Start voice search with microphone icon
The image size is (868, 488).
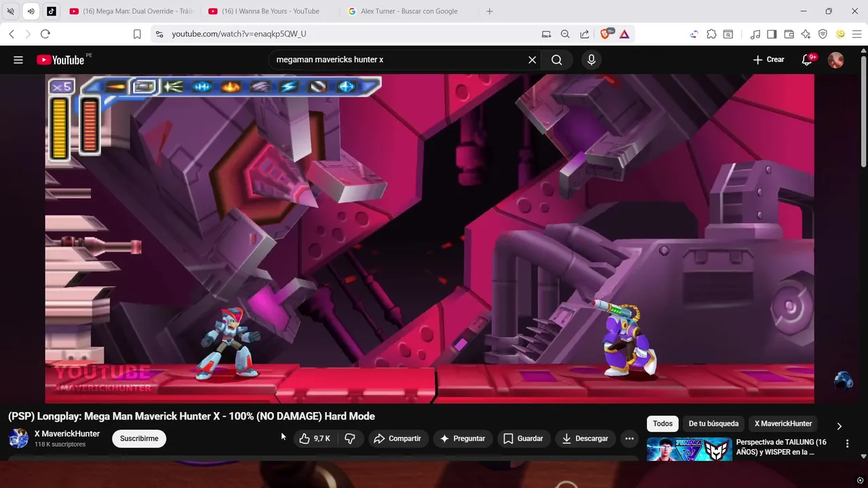click(x=591, y=60)
